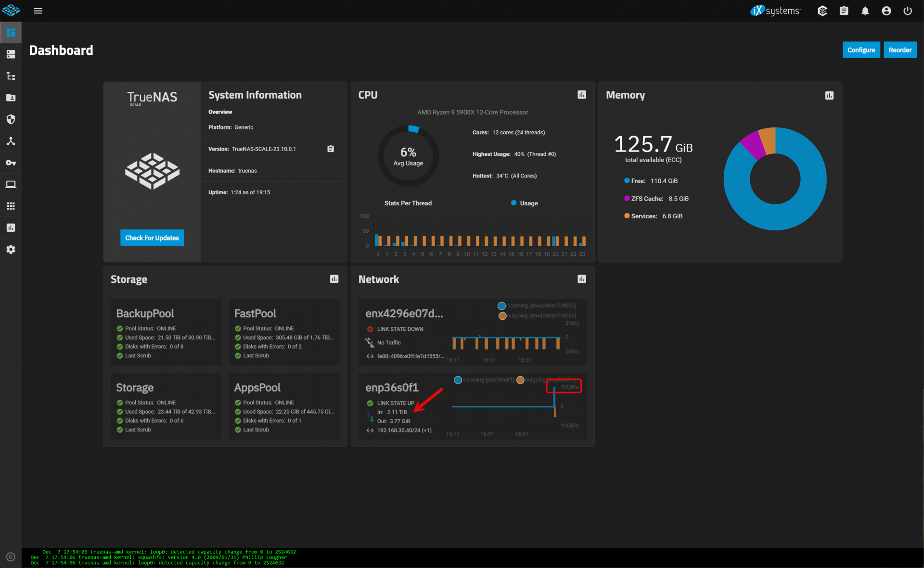Select the enx4296e07d... interface name
This screenshot has width=924, height=568.
pyautogui.click(x=404, y=314)
